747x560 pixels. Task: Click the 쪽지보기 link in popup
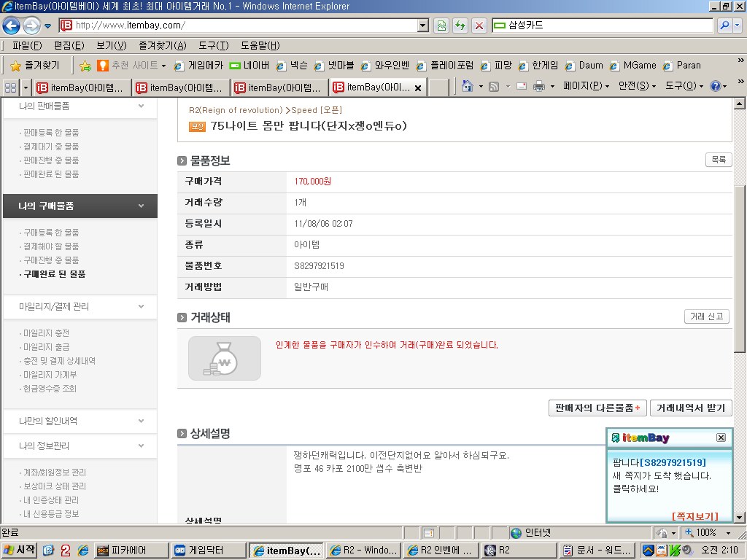click(694, 516)
